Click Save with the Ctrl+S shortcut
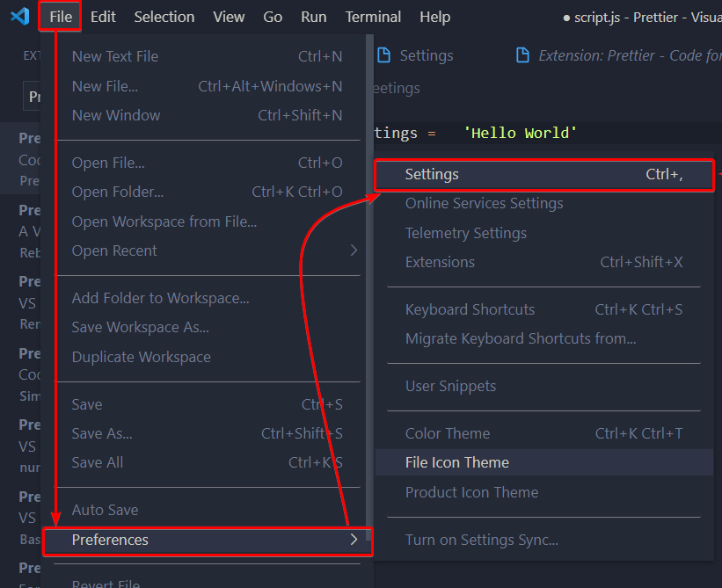This screenshot has width=722, height=588. [x=208, y=404]
